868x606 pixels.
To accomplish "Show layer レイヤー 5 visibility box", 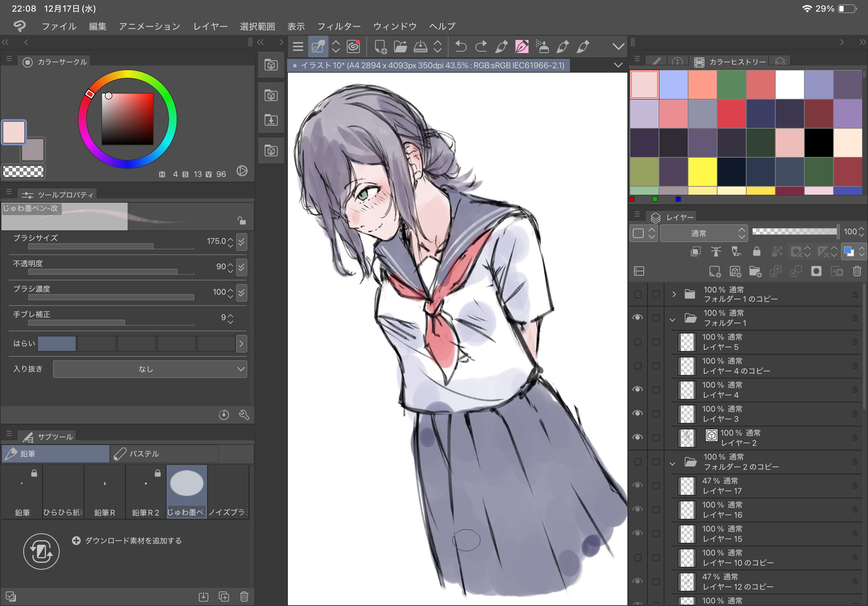I will pyautogui.click(x=638, y=342).
